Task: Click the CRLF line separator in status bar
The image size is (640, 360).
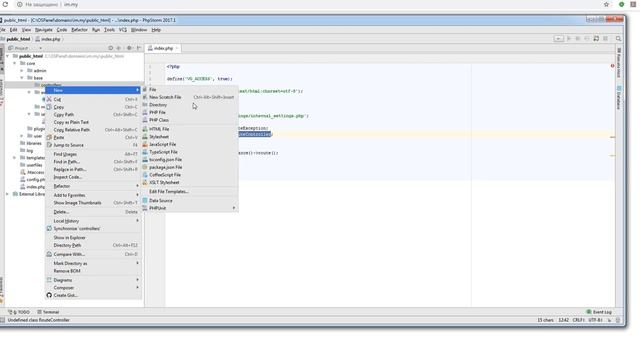Action: tap(579, 320)
